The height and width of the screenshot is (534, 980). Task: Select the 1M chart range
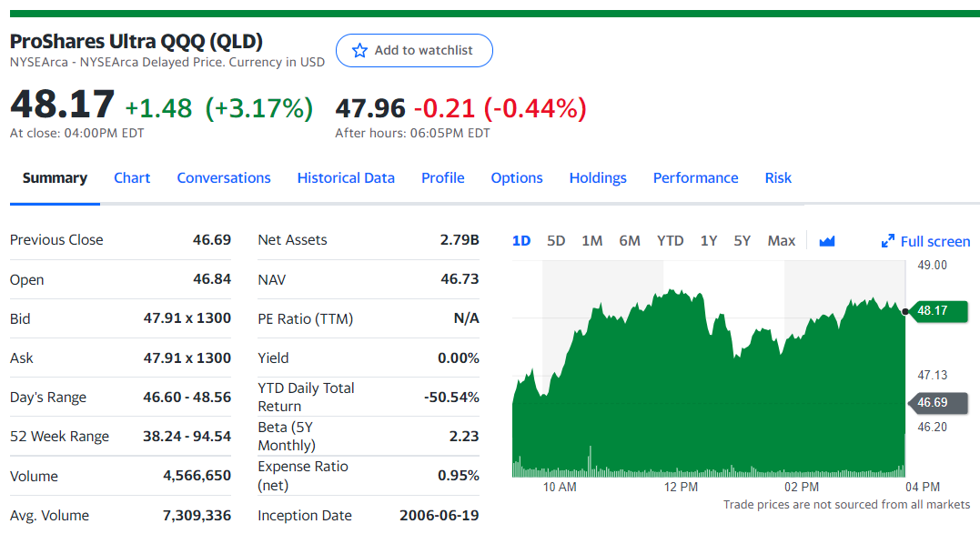[591, 241]
